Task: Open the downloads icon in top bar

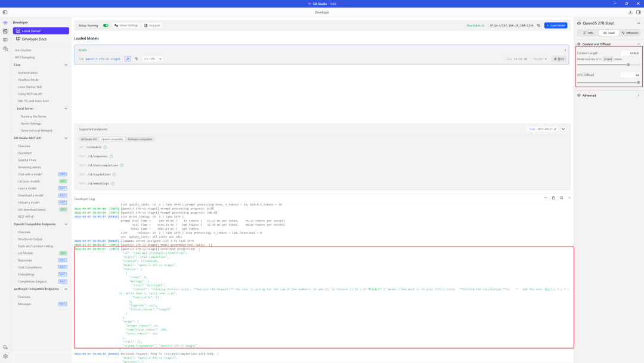Action: click(630, 12)
